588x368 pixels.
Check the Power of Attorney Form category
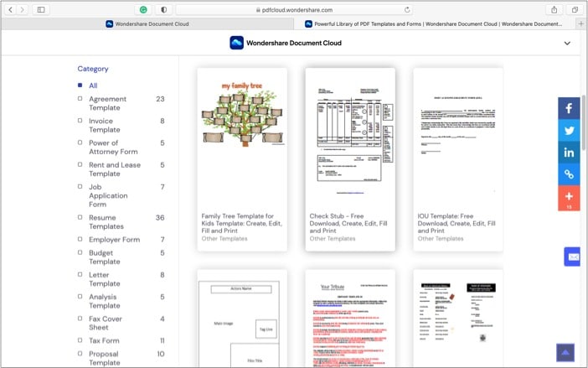click(x=80, y=143)
